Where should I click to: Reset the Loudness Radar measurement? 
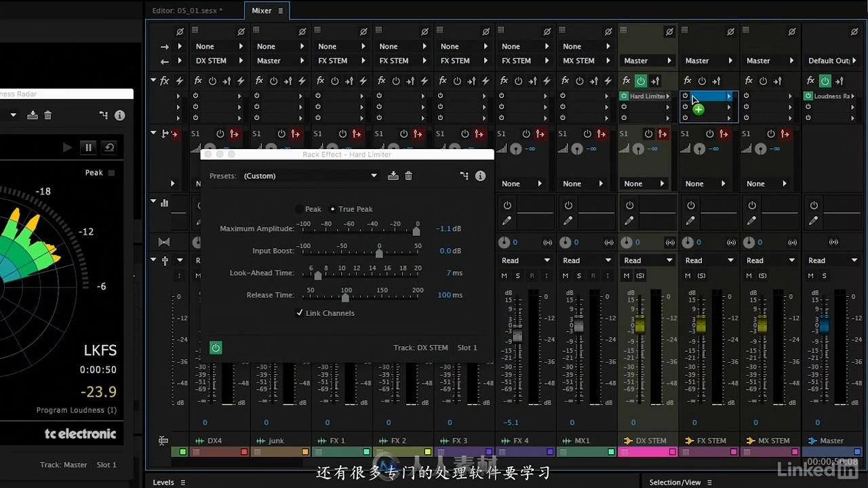tap(108, 147)
